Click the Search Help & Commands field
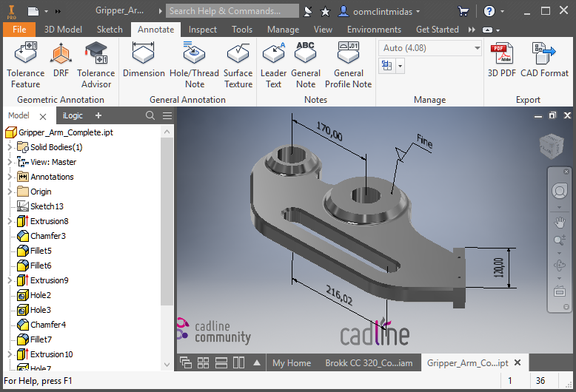 point(232,11)
